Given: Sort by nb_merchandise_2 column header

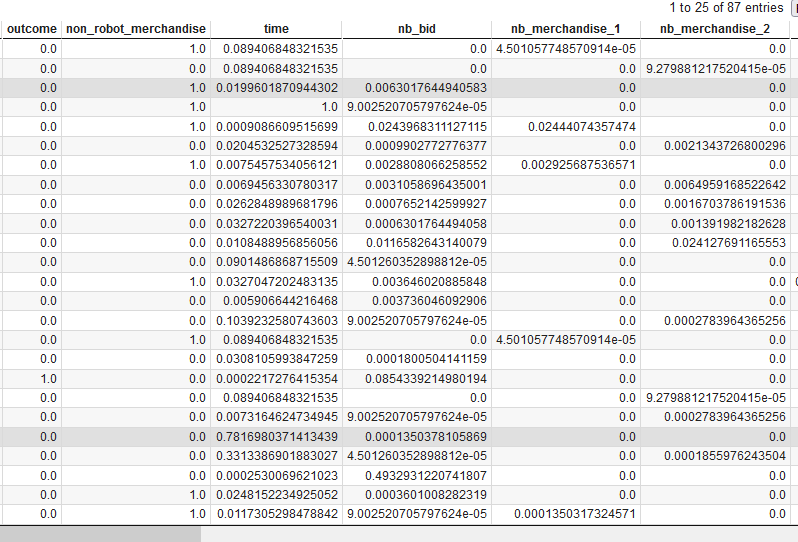Looking at the screenshot, I should pos(714,29).
